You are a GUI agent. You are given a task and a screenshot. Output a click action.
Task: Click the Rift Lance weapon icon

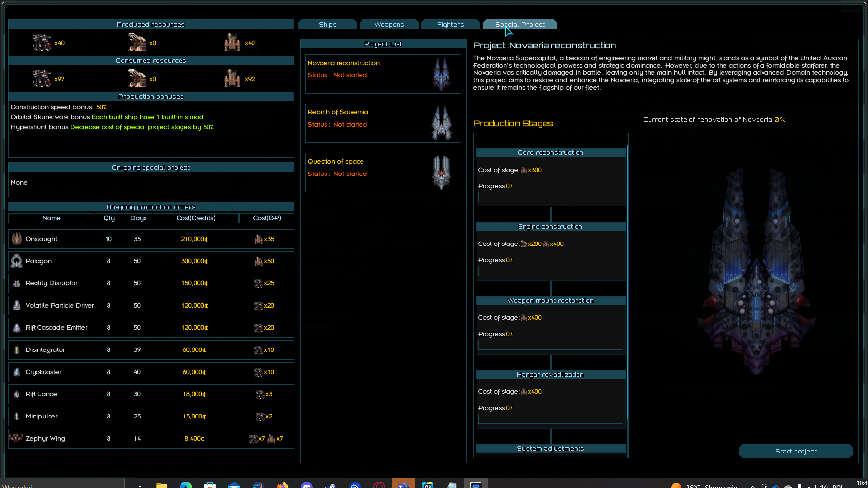pyautogui.click(x=17, y=394)
